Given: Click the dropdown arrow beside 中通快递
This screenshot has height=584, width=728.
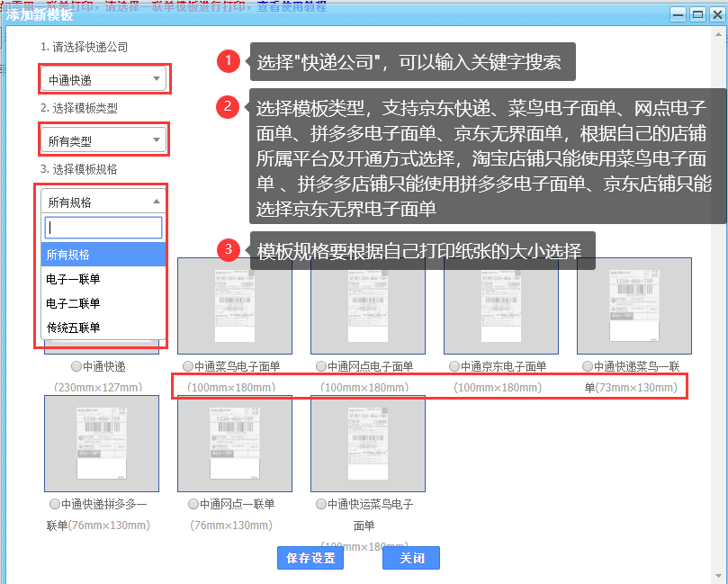Looking at the screenshot, I should (x=157, y=79).
